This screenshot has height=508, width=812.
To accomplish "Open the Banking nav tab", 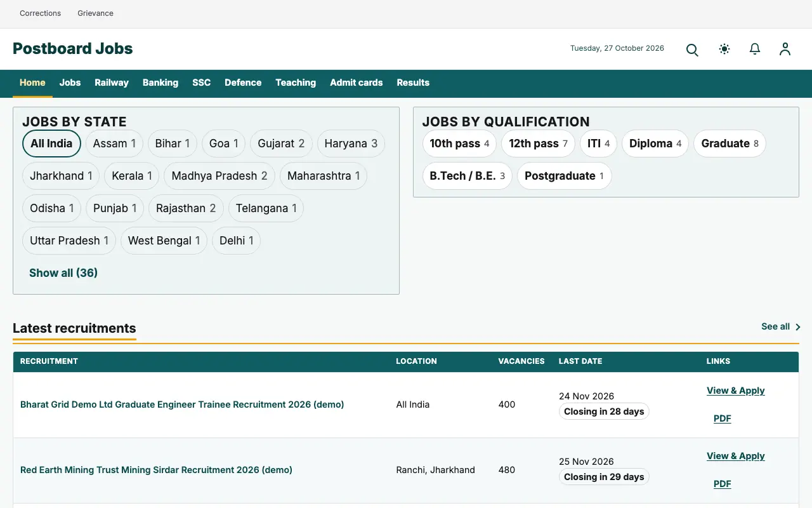I will 160,83.
